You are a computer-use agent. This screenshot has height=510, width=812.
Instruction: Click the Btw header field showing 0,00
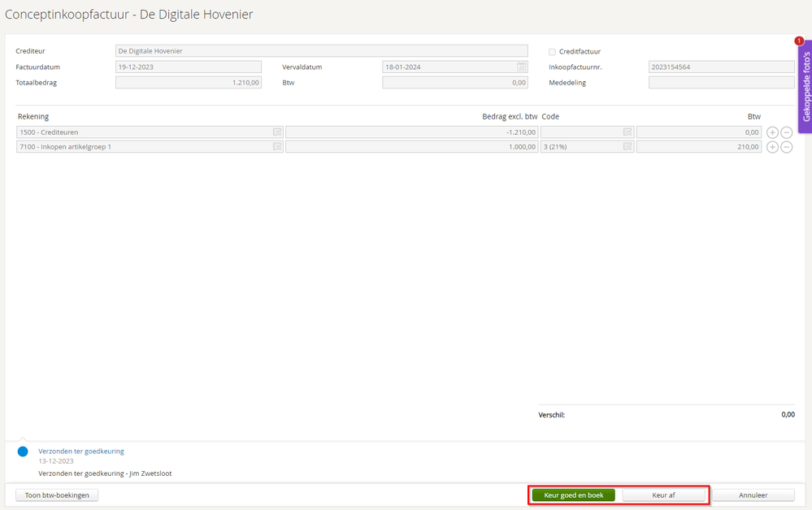click(455, 82)
